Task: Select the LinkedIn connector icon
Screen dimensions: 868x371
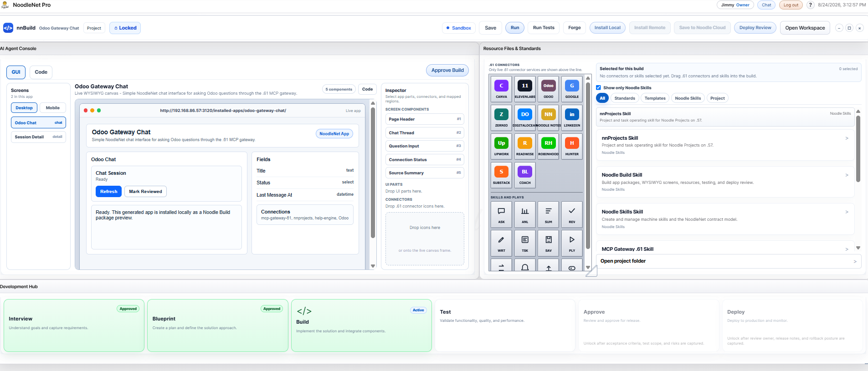Action: (572, 118)
